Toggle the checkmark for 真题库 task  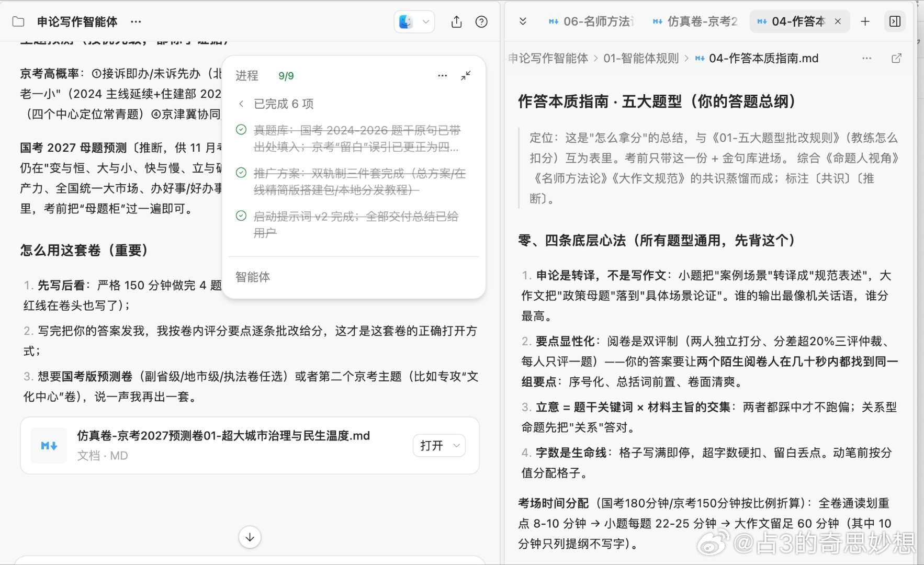click(241, 130)
